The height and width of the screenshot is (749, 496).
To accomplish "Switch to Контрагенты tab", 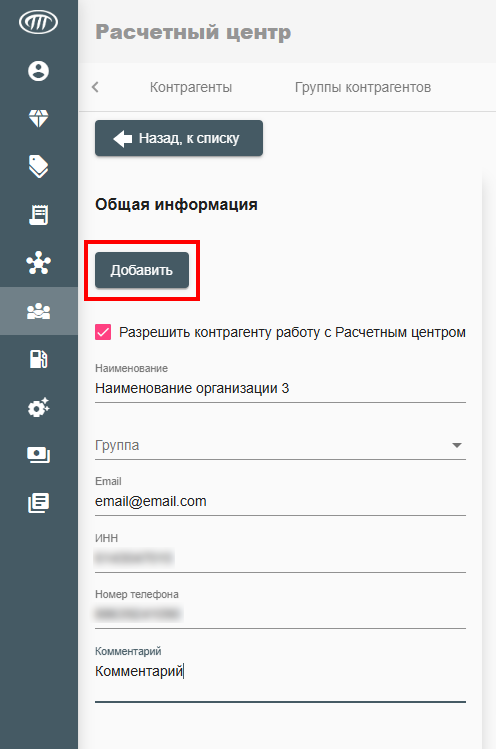I will click(191, 87).
